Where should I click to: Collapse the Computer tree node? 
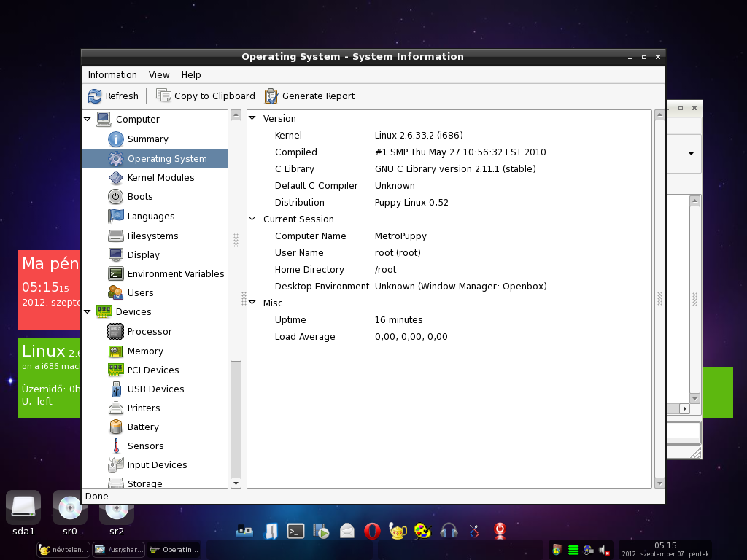tap(88, 119)
